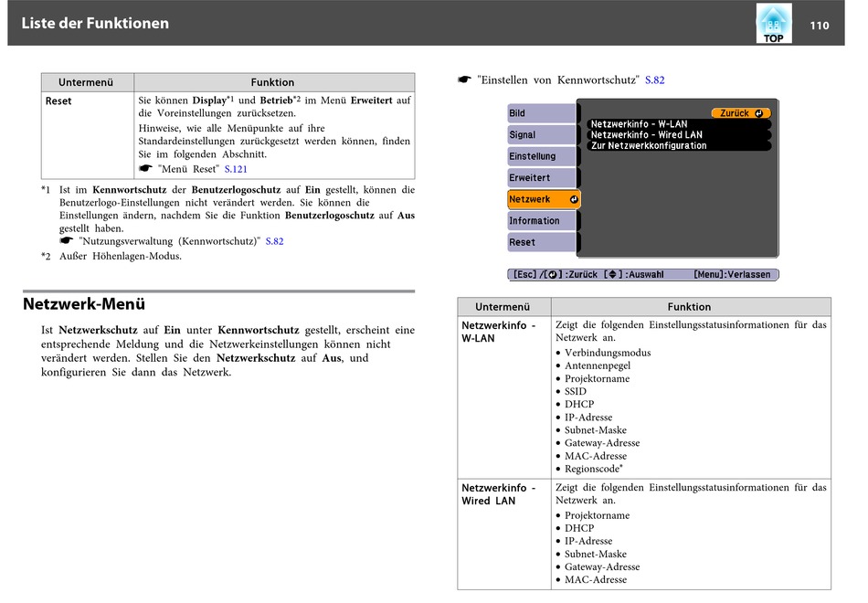Click the "[Esc]" hint in the guide bar
Image resolution: width=868 pixels, height=603 pixels.
pos(524,275)
